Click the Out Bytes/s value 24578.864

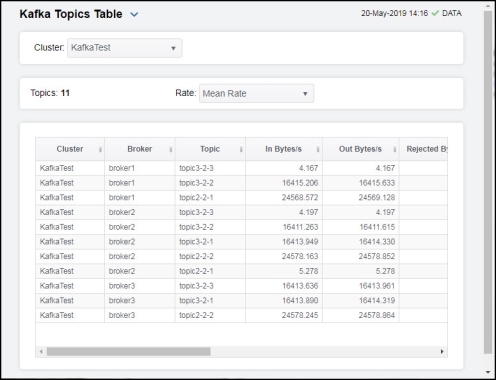[x=377, y=315]
